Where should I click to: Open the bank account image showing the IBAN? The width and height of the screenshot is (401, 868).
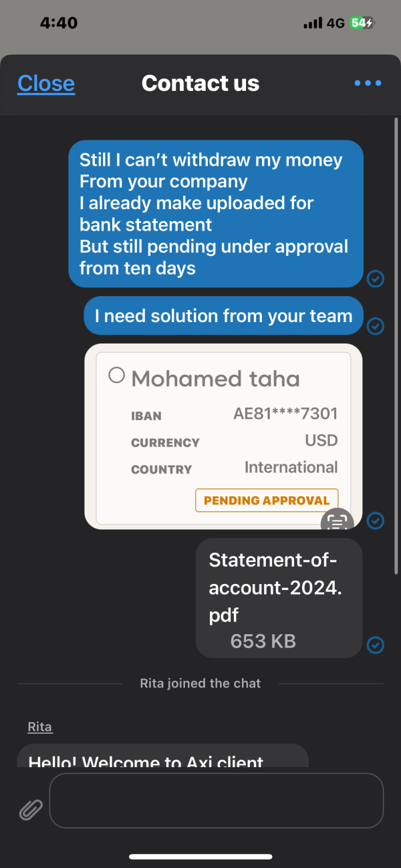coord(223,436)
